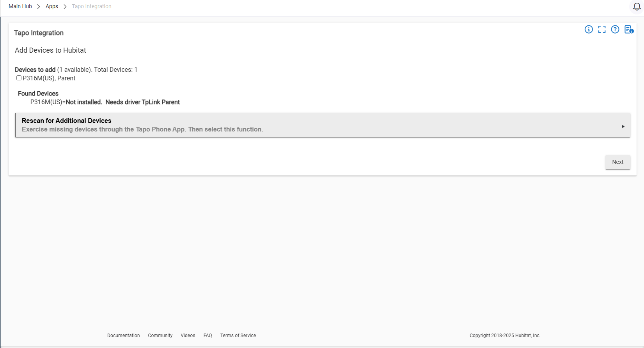This screenshot has width=644, height=348.
Task: Expand Rescan for Additional Devices arrow
Action: click(623, 126)
